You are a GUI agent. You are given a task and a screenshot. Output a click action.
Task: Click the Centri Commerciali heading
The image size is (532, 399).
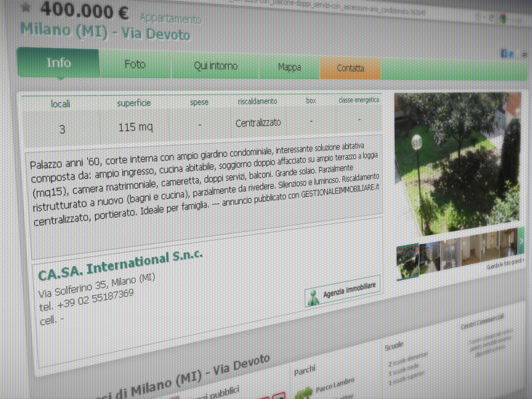(x=482, y=322)
